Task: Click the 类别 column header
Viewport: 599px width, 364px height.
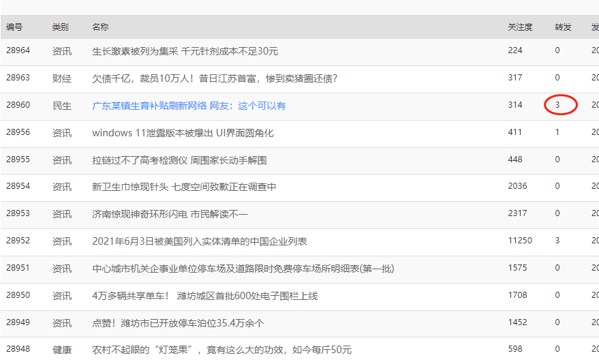Action: (61, 27)
